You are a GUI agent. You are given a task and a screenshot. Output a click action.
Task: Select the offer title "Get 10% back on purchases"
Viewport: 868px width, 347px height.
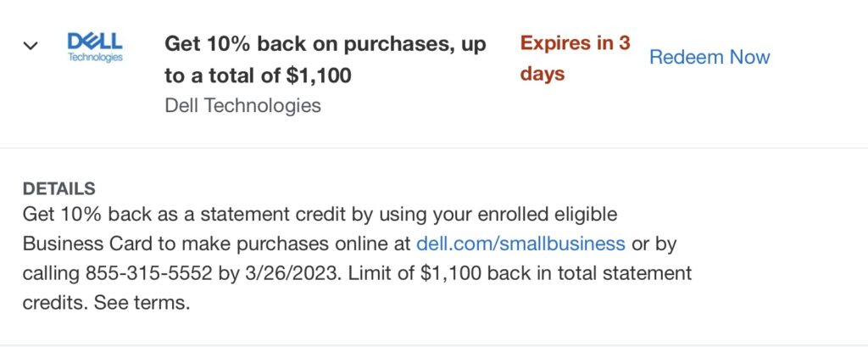point(309,44)
